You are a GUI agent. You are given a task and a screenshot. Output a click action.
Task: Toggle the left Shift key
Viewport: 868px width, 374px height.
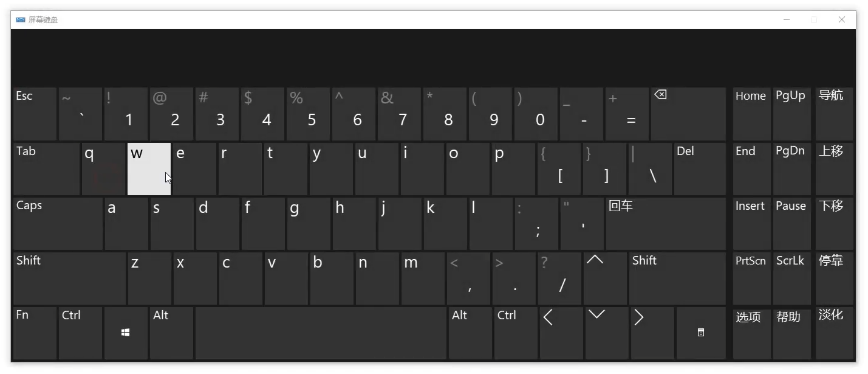click(x=69, y=279)
